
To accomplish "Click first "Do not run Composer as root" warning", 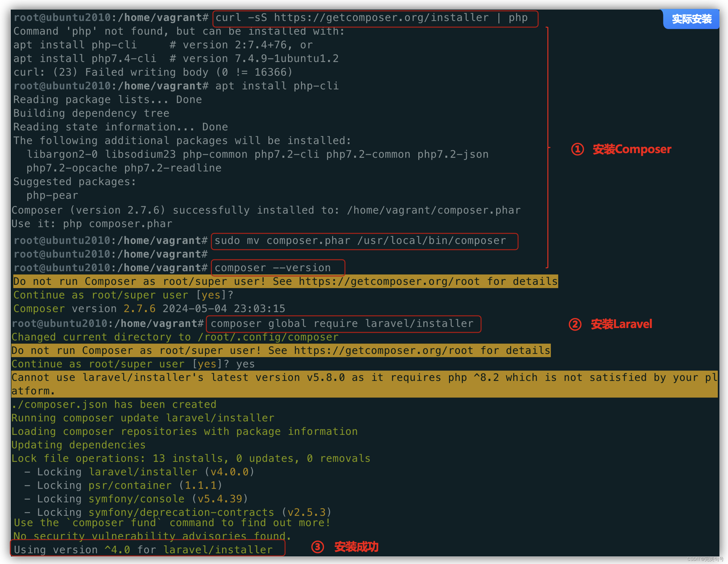I will pyautogui.click(x=285, y=281).
